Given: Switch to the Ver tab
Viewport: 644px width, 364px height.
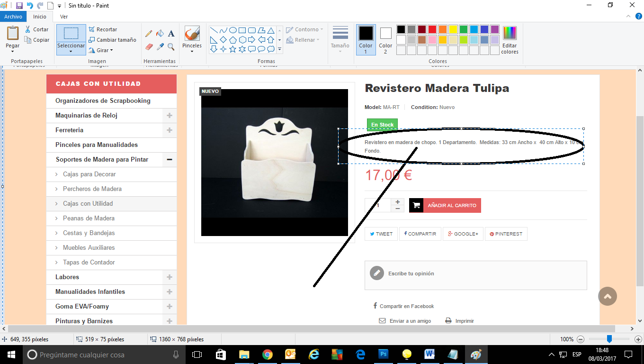Looking at the screenshot, I should pyautogui.click(x=64, y=17).
